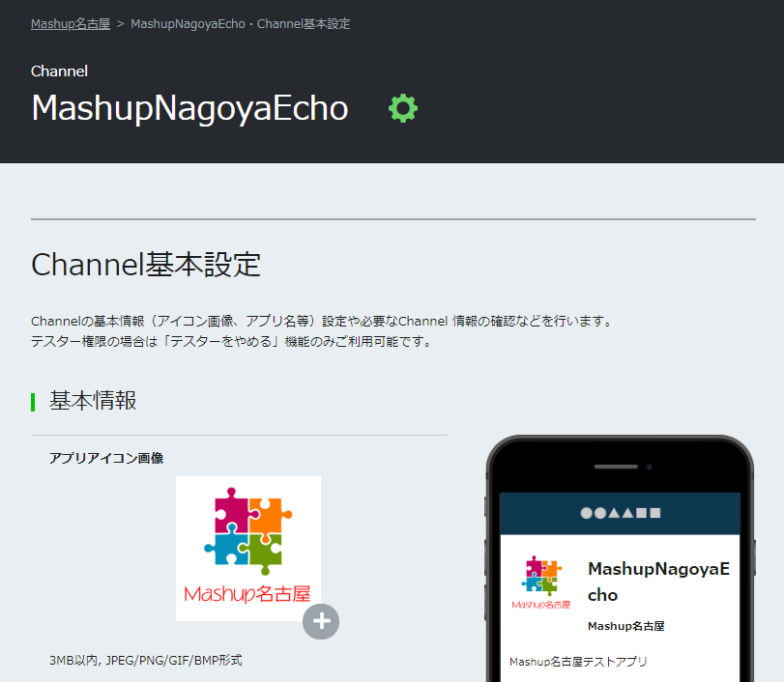Click the plus icon to upload app image
Viewport: 784px width, 682px height.
pyautogui.click(x=321, y=621)
